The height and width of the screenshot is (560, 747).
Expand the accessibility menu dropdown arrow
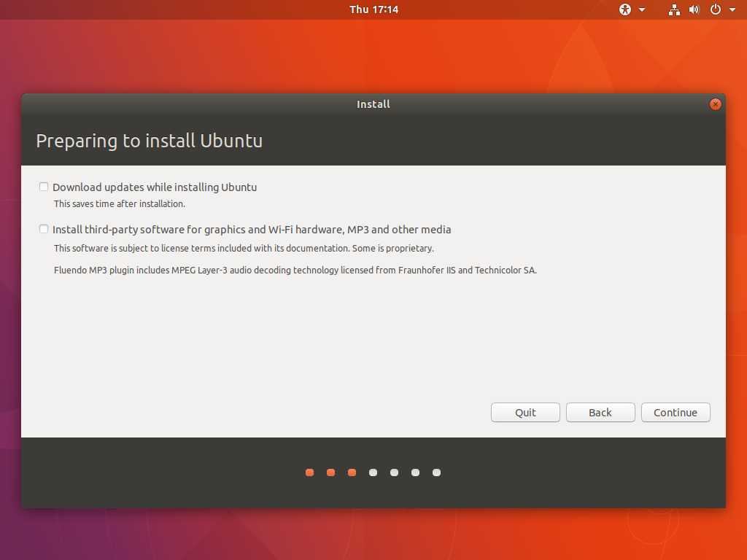(x=642, y=9)
